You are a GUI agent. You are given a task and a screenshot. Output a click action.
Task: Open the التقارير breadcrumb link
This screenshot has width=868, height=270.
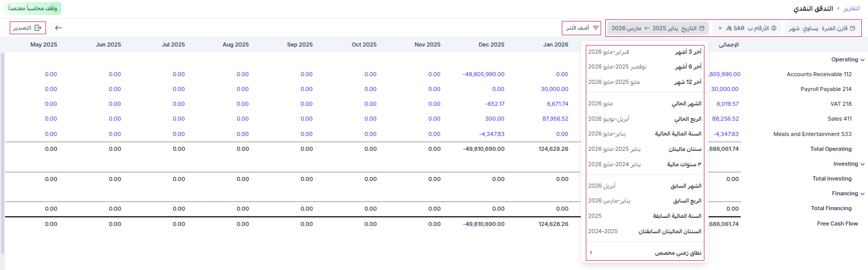[852, 9]
